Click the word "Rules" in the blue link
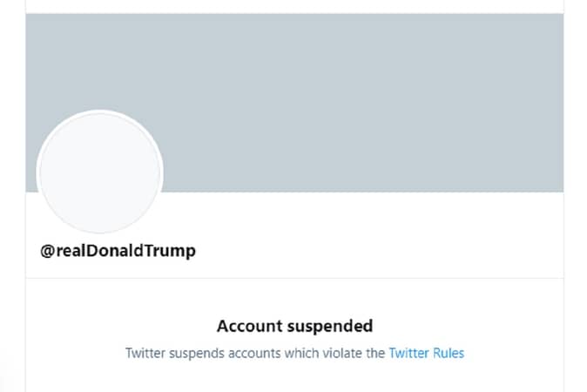 (448, 354)
